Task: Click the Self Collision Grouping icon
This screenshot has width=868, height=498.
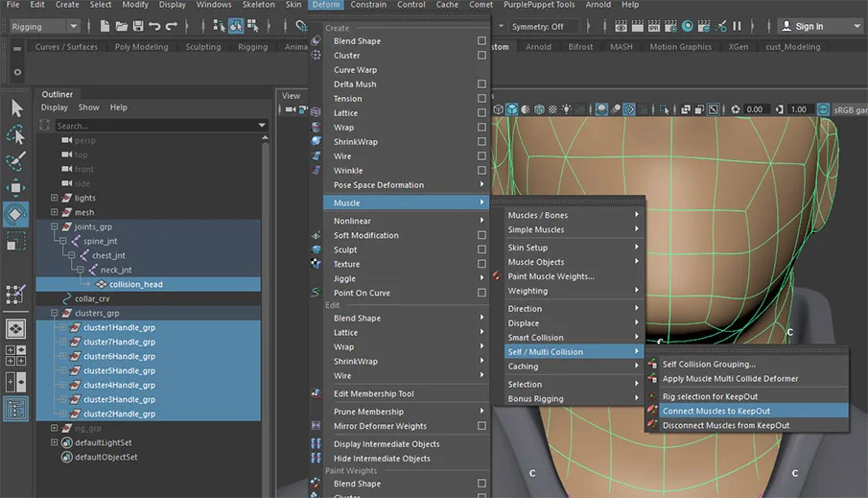Action: pyautogui.click(x=652, y=364)
